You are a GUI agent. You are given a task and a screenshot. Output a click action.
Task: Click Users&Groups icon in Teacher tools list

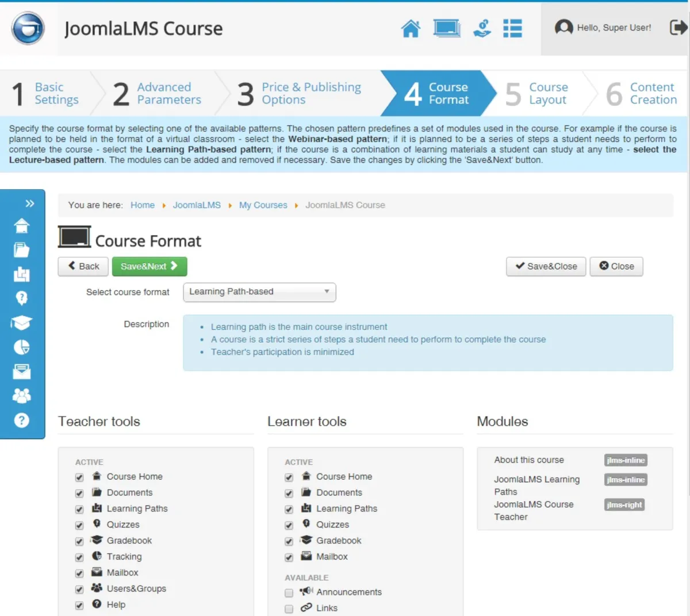97,588
